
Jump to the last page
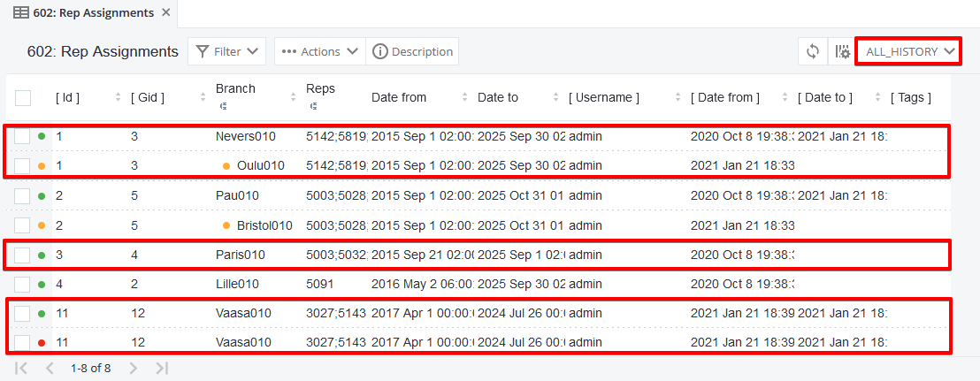161,368
